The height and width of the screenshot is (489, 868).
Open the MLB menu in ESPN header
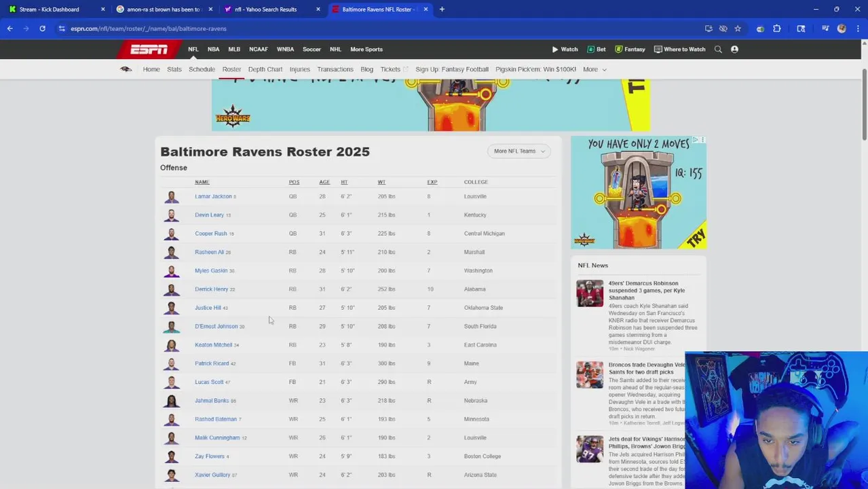coord(234,49)
